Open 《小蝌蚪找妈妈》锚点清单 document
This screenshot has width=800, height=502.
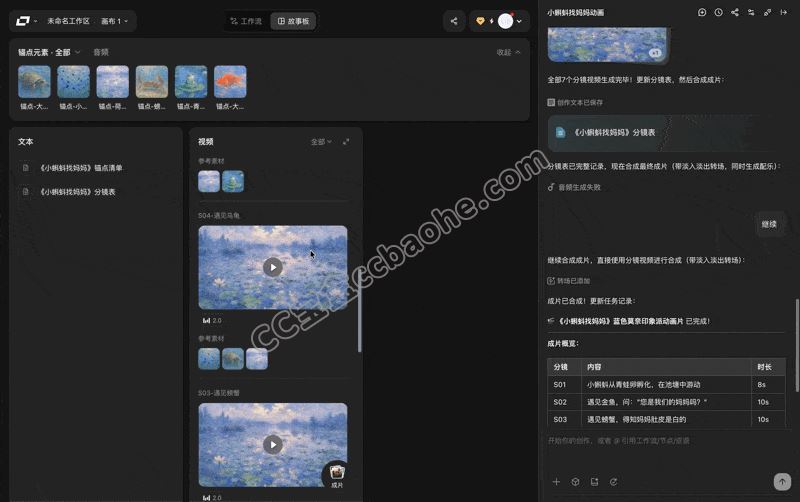[x=81, y=167]
